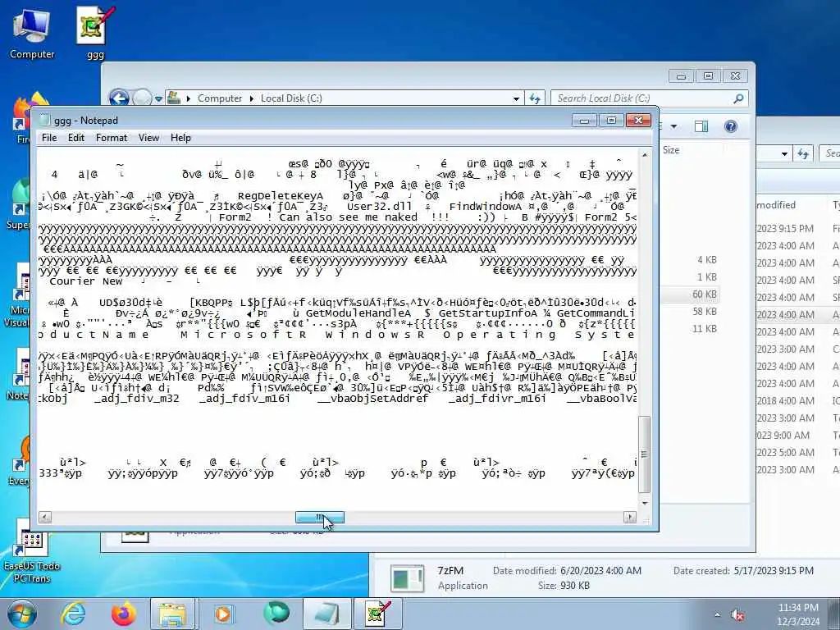Image resolution: width=840 pixels, height=630 pixels.
Task: Select row modified 2018 4:00 AM
Action: (x=798, y=400)
